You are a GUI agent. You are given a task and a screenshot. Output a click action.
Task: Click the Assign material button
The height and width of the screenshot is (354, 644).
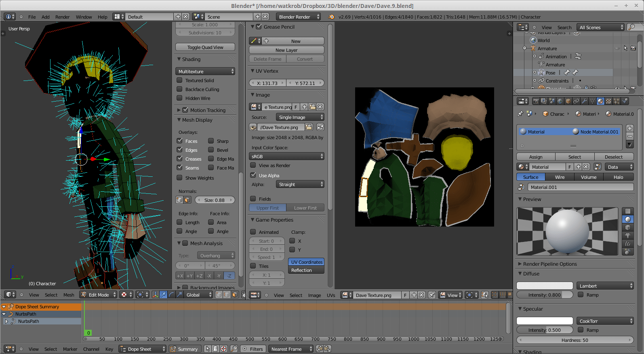[536, 157]
